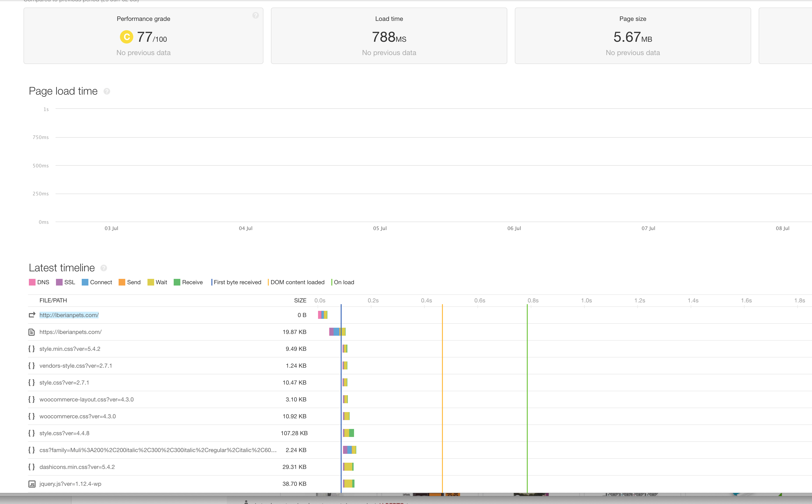812x504 pixels.
Task: Select the style.min.css?ver=5.4.2 file row
Action: tap(420, 349)
